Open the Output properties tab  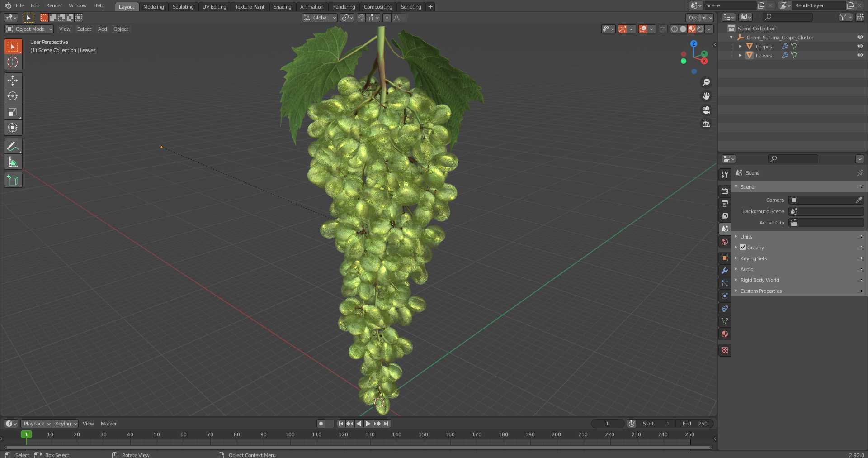[x=725, y=203]
